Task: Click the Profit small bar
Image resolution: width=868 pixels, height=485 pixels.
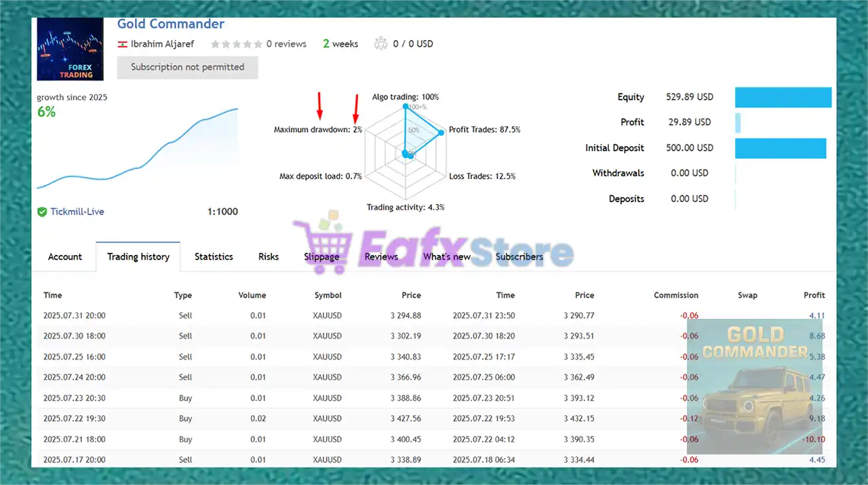Action: [x=738, y=122]
